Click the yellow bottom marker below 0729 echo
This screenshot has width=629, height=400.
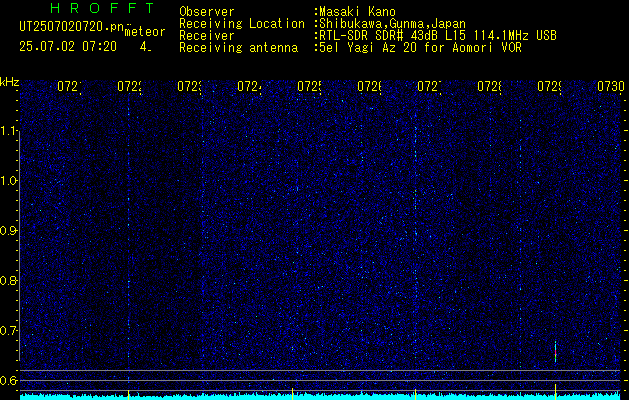click(x=556, y=391)
